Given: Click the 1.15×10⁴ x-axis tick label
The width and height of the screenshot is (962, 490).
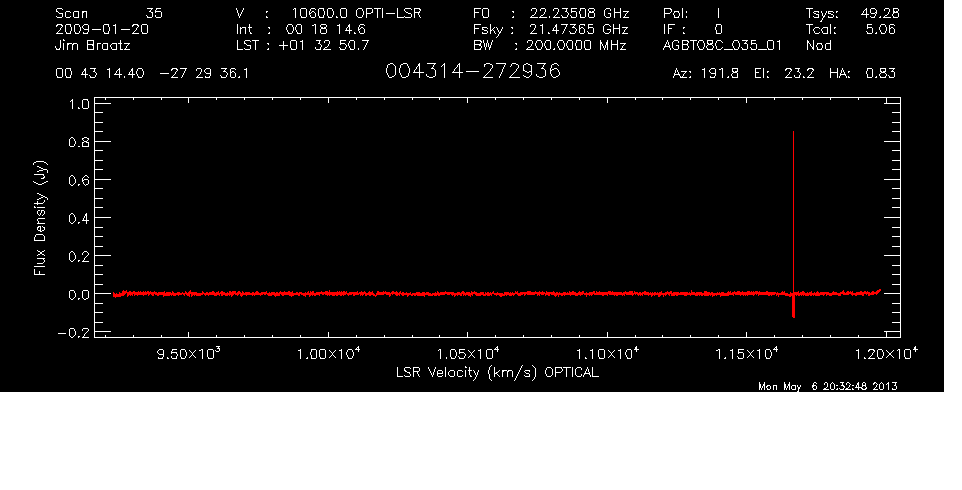Looking at the screenshot, I should pos(747,354).
